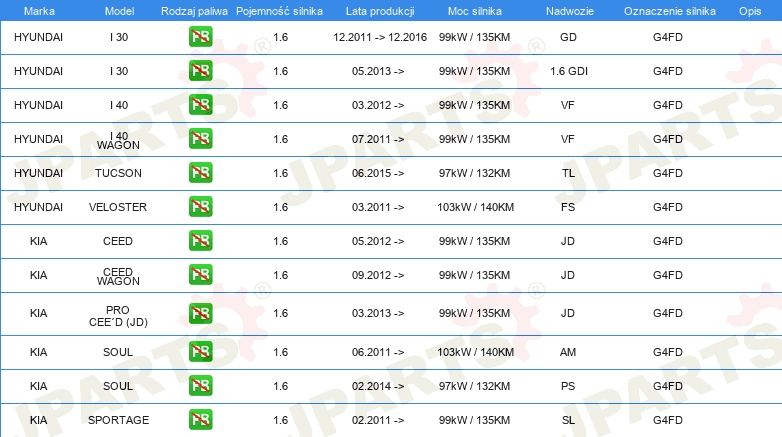Click the G4FD engine code in the TUCSON row
This screenshot has height=437, width=782.
[668, 173]
